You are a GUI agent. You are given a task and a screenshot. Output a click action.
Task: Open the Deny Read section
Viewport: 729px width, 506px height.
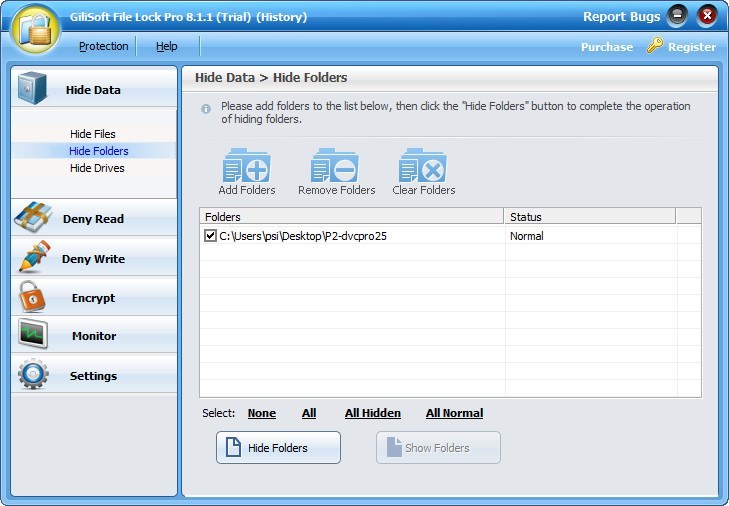coord(94,218)
